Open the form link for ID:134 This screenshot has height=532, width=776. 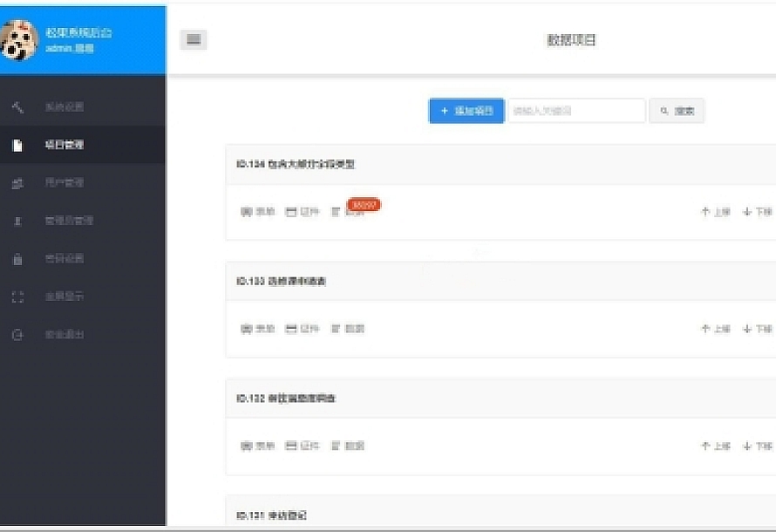point(258,212)
